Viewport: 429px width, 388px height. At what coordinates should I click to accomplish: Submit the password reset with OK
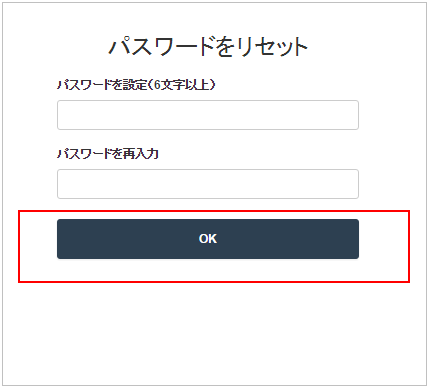[x=208, y=239]
